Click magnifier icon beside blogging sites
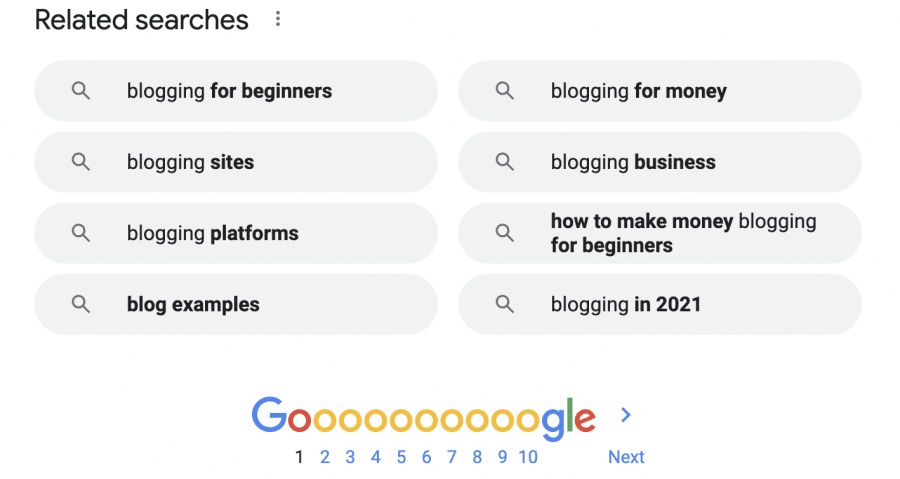 coord(80,162)
